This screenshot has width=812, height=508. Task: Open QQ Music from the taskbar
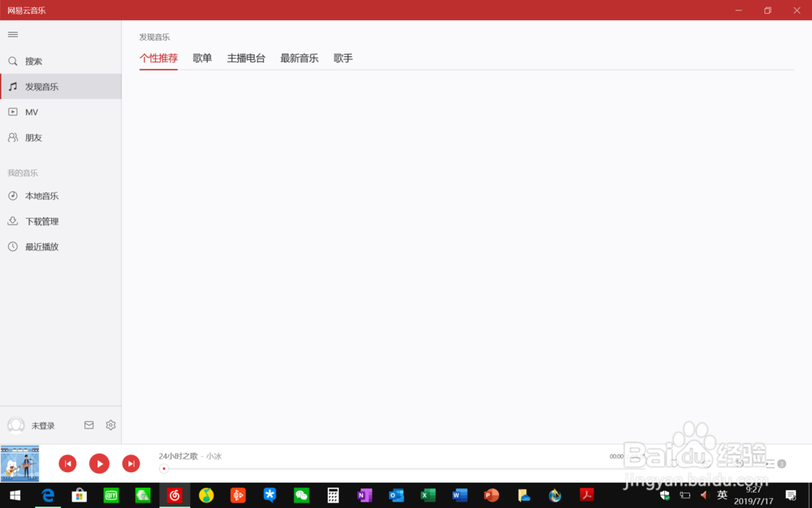206,496
